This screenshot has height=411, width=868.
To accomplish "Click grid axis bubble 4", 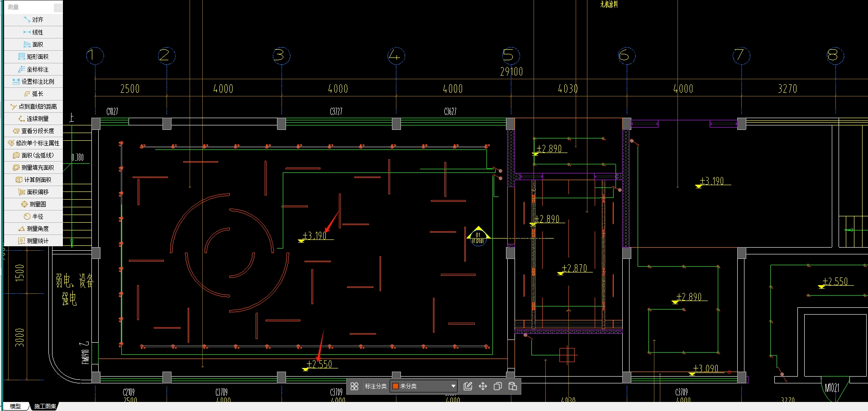I will (x=396, y=56).
